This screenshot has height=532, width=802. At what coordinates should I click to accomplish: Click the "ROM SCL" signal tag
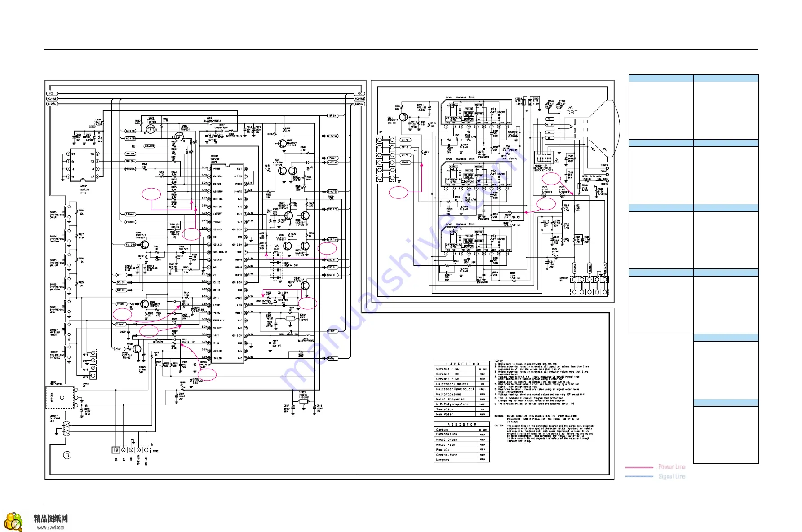130,154
